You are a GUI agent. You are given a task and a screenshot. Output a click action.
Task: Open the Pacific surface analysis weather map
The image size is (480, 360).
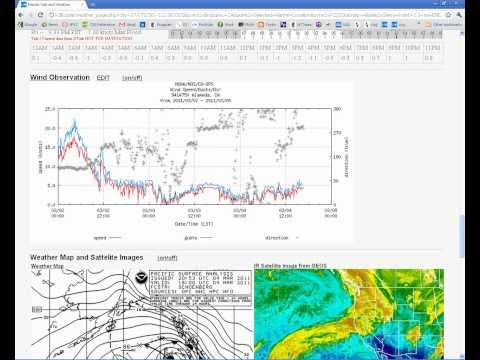(x=142, y=314)
